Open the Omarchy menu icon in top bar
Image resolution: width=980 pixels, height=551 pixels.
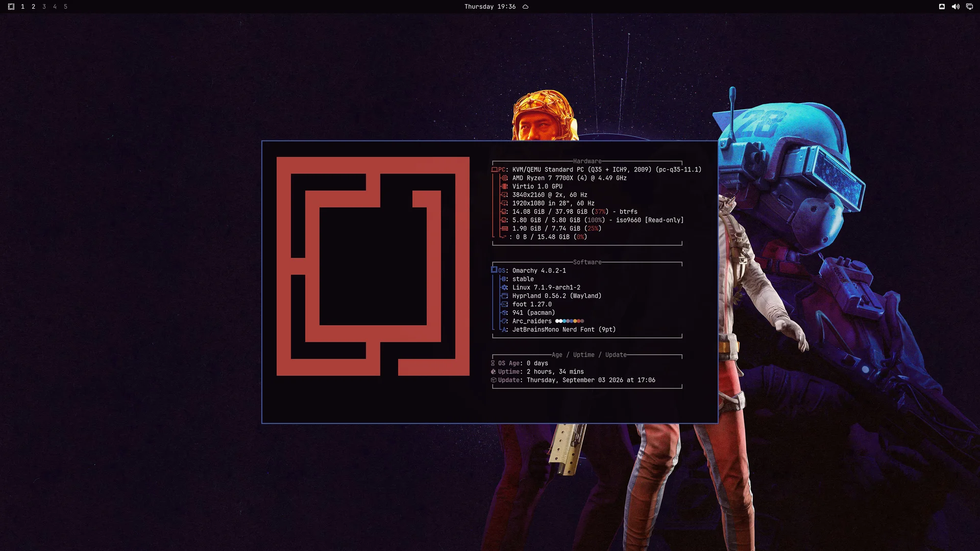11,7
